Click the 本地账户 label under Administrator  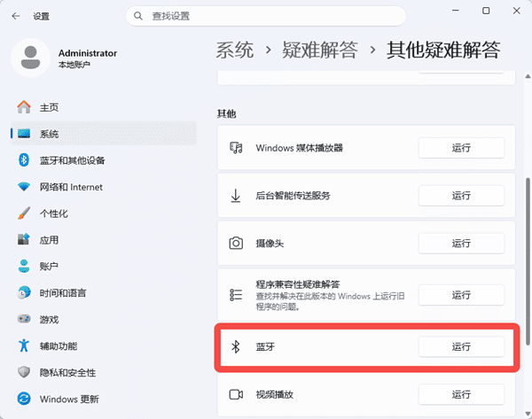coord(74,65)
